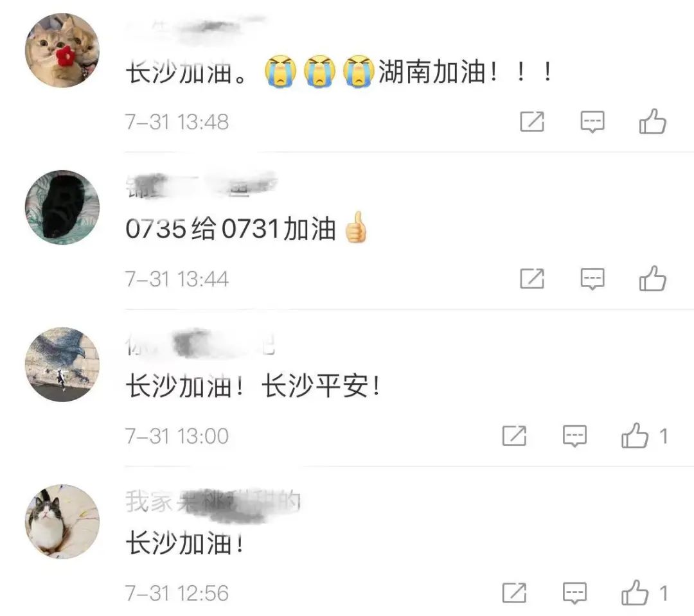Share the 13:48 湖南加油 comment
Screen dimensions: 694x616
click(531, 121)
